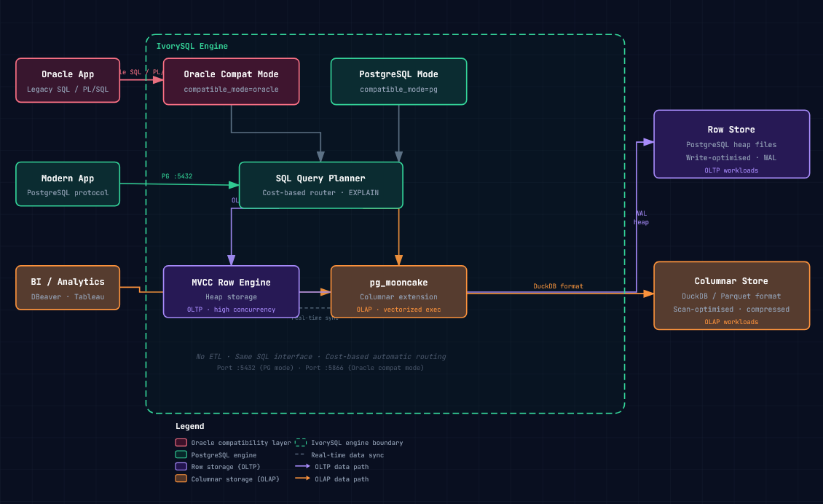Viewport: 823px width, 504px height.
Task: Click the green PostgreSQL engine swatch
Action: pyautogui.click(x=181, y=454)
